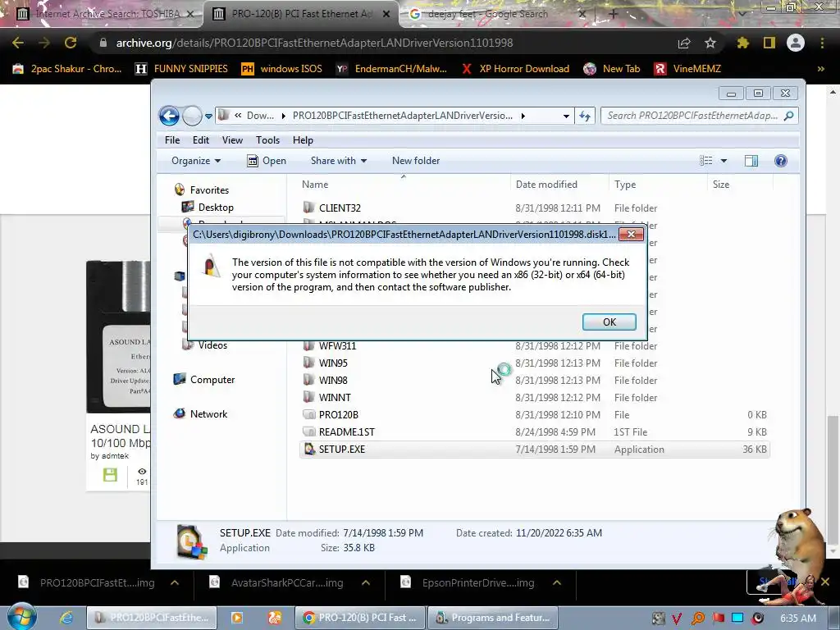Click the share page icon in Chrome

[x=684, y=43]
